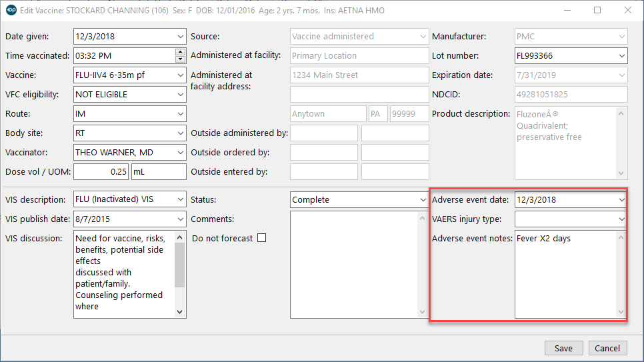The height and width of the screenshot is (362, 644).
Task: Click the Dose volume field with 0.25
Action: pyautogui.click(x=101, y=172)
